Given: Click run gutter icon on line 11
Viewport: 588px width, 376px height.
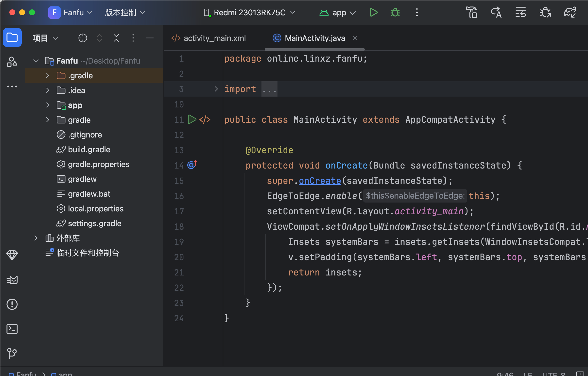Looking at the screenshot, I should [192, 120].
